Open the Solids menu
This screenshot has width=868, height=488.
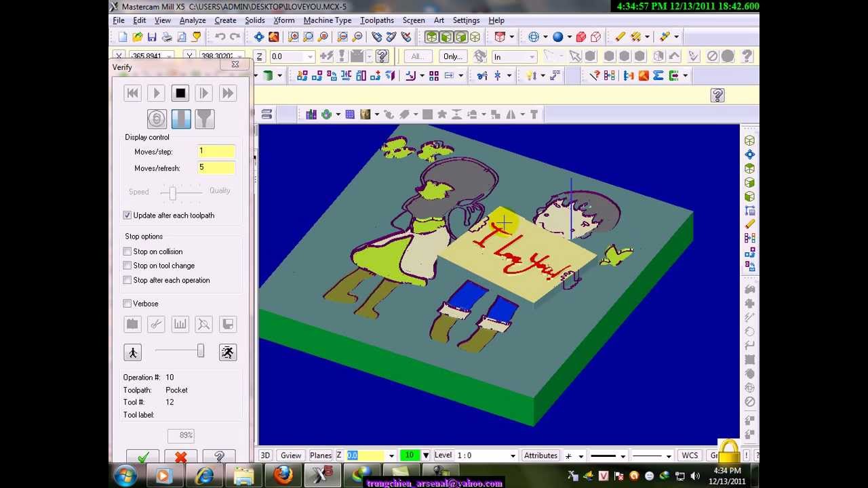(x=255, y=20)
